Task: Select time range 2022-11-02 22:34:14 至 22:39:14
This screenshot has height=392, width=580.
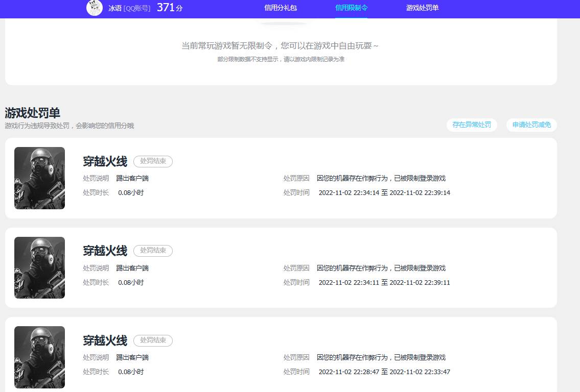Action: (x=384, y=193)
